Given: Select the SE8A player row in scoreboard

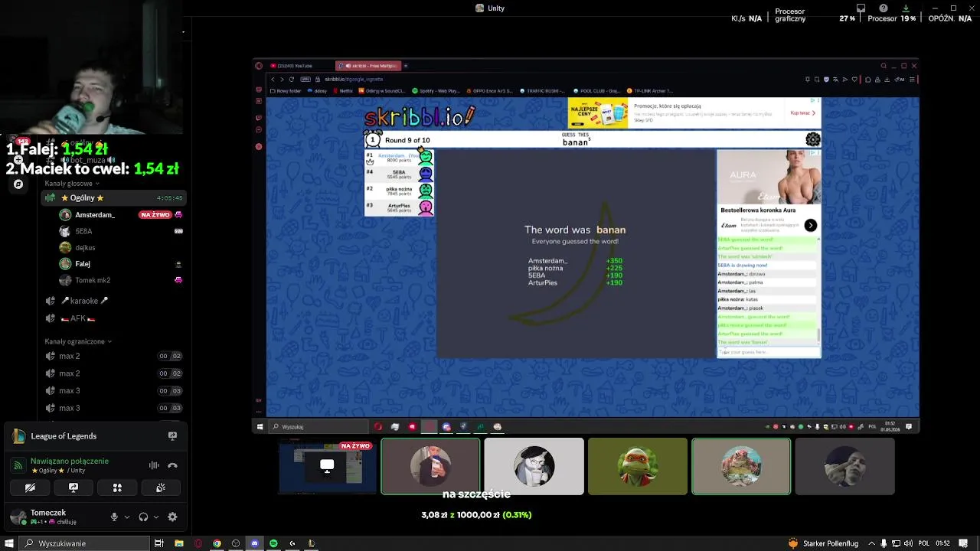Looking at the screenshot, I should pos(399,174).
